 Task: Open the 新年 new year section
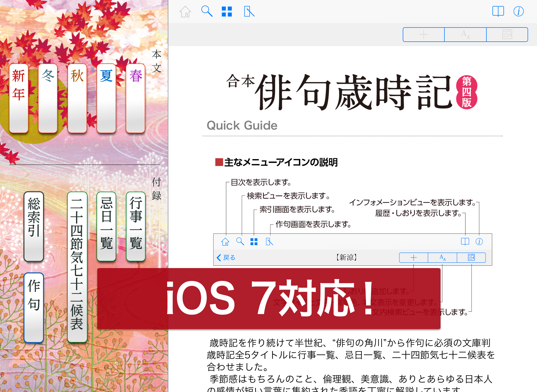click(19, 98)
